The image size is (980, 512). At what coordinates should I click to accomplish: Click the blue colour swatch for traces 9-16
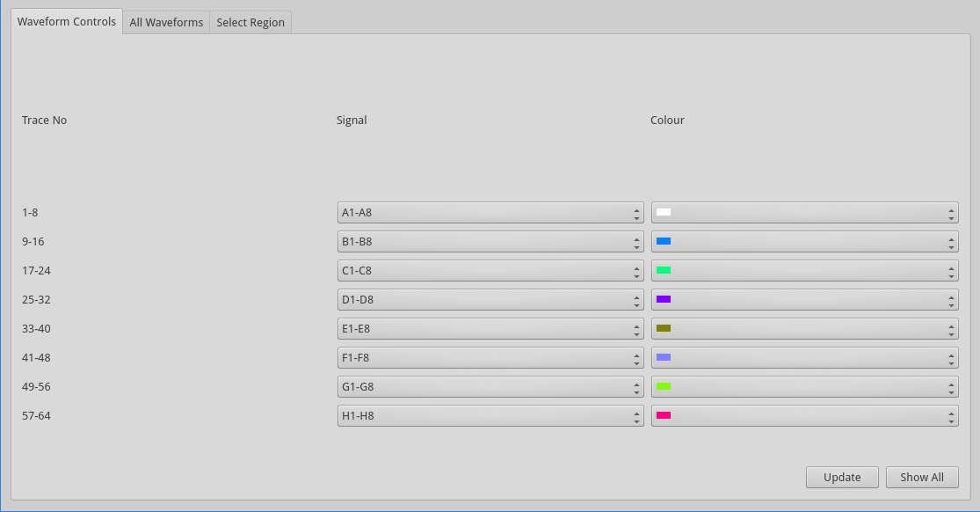[664, 242]
